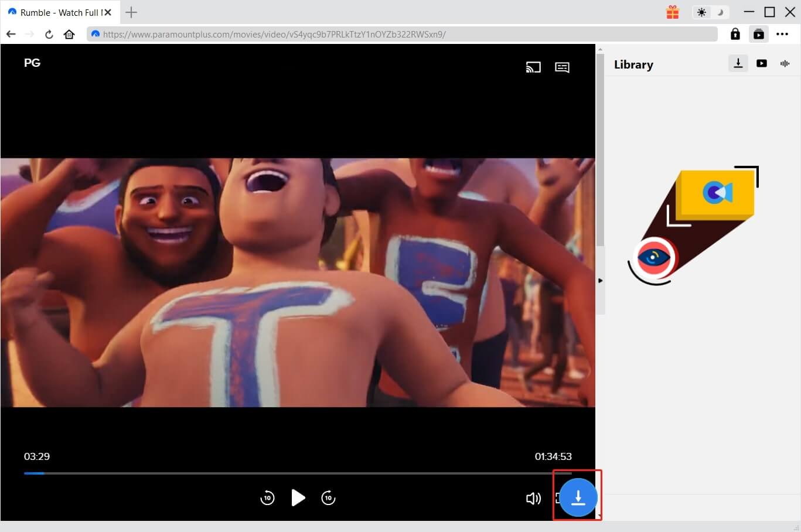Select the Rumble - Watch Full tab
Image resolution: width=801 pixels, height=532 pixels.
(x=56, y=12)
